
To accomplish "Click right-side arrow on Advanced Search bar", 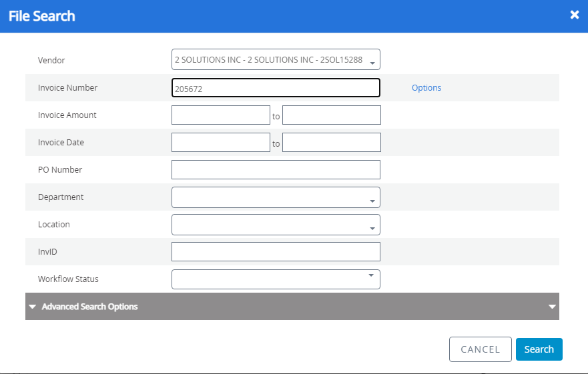I will (551, 307).
